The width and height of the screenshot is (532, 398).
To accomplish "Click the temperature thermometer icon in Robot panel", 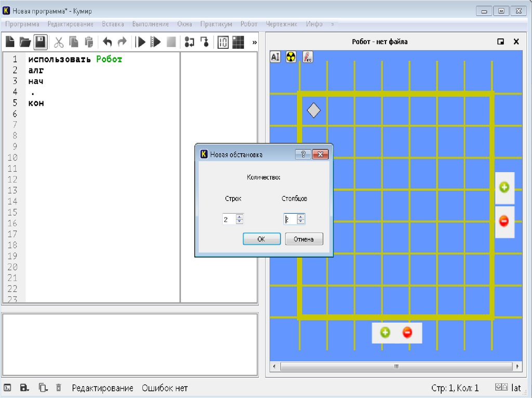I will click(307, 57).
